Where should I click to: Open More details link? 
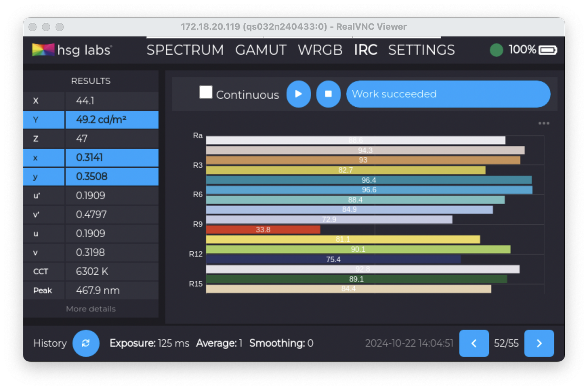(91, 309)
